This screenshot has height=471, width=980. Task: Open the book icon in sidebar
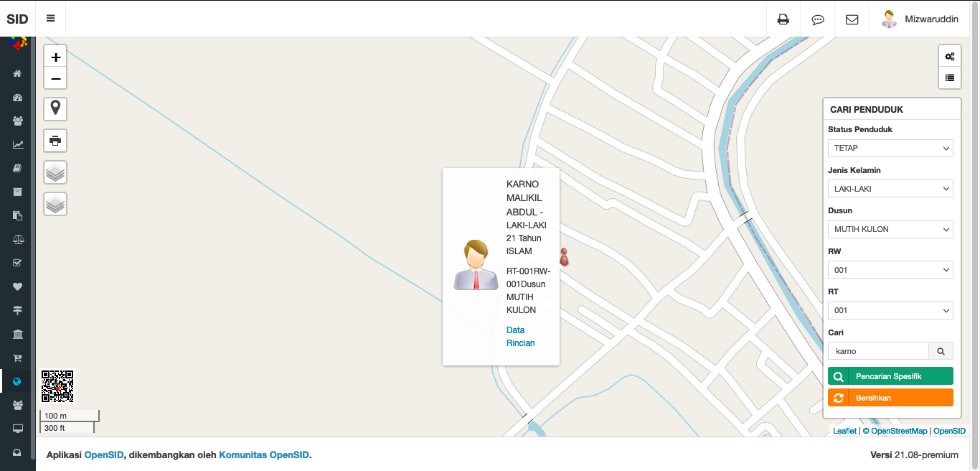coord(18,168)
